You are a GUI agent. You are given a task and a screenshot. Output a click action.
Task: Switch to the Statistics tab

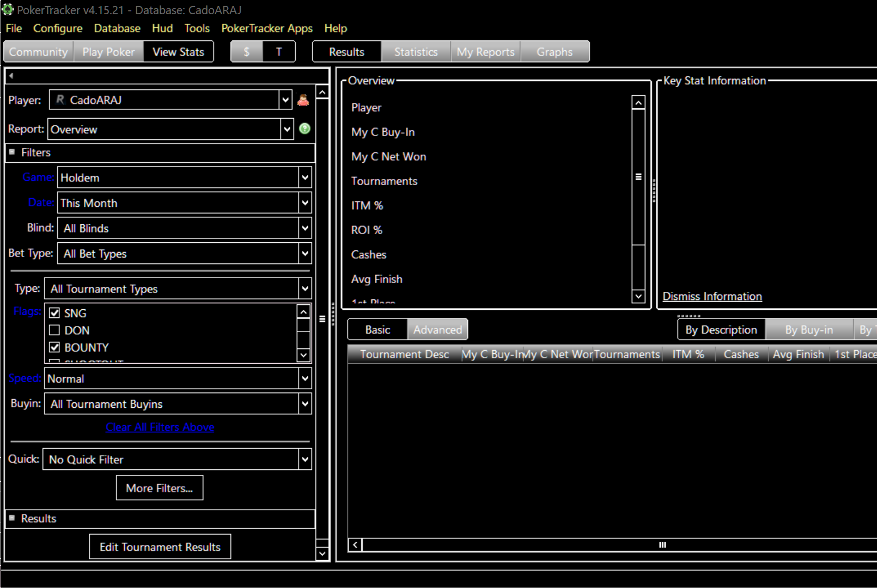tap(416, 52)
